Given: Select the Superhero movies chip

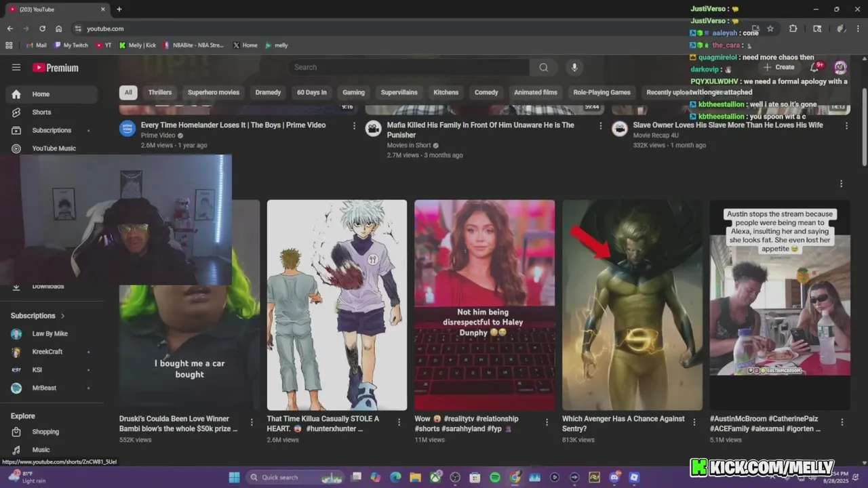Looking at the screenshot, I should click(214, 92).
